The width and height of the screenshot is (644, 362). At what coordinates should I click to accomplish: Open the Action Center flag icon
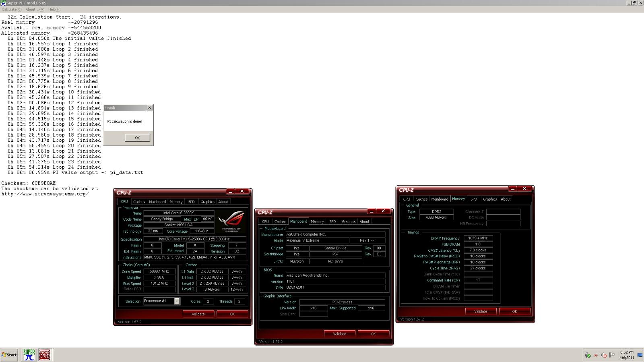[612, 355]
